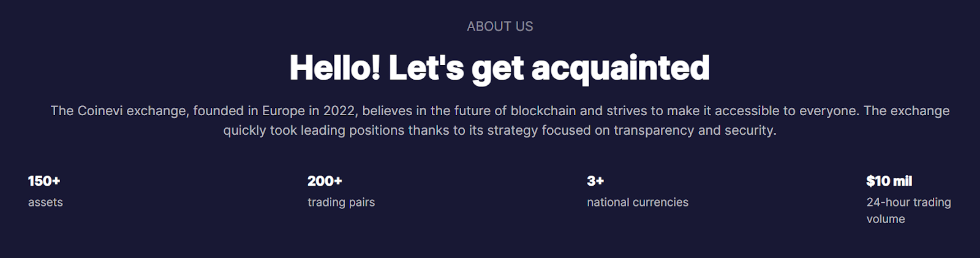The image size is (980, 258).
Task: Click the word "Europe" in the description
Action: click(x=283, y=111)
